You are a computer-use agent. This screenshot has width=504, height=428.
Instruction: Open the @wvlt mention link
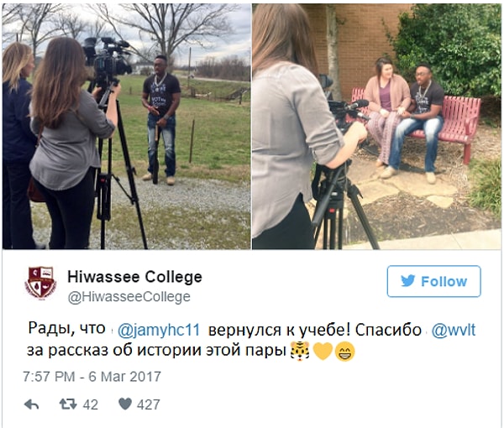click(x=454, y=330)
